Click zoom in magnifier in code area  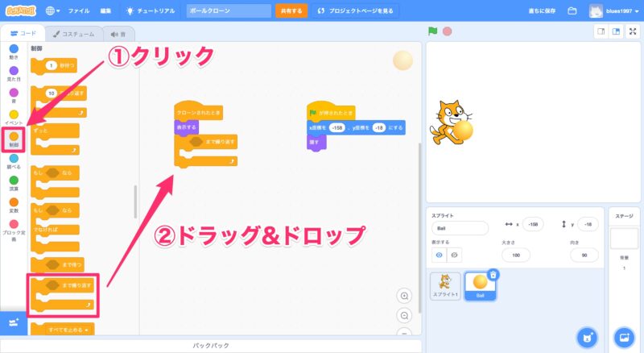(404, 296)
